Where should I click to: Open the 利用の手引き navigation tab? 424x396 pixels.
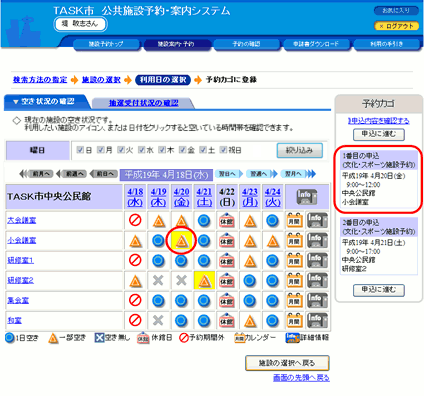[x=386, y=44]
